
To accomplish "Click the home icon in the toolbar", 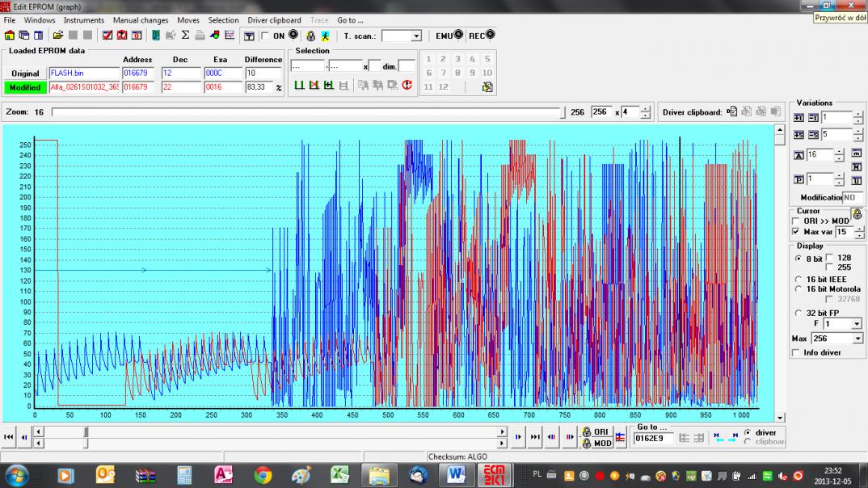I will click(10, 36).
